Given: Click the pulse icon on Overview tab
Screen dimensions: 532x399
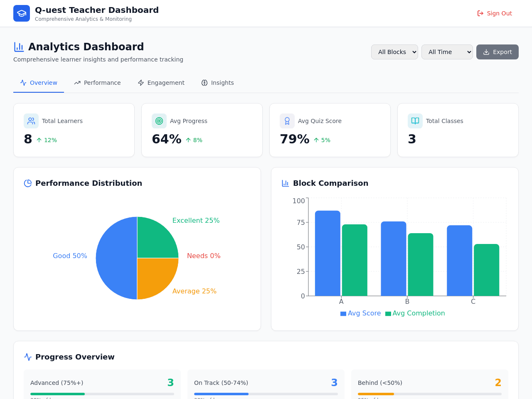Looking at the screenshot, I should coord(23,83).
